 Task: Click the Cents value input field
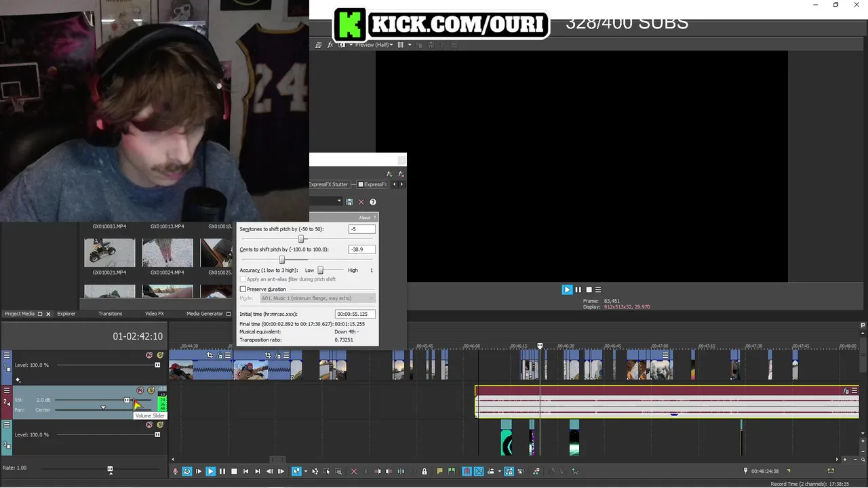click(362, 249)
